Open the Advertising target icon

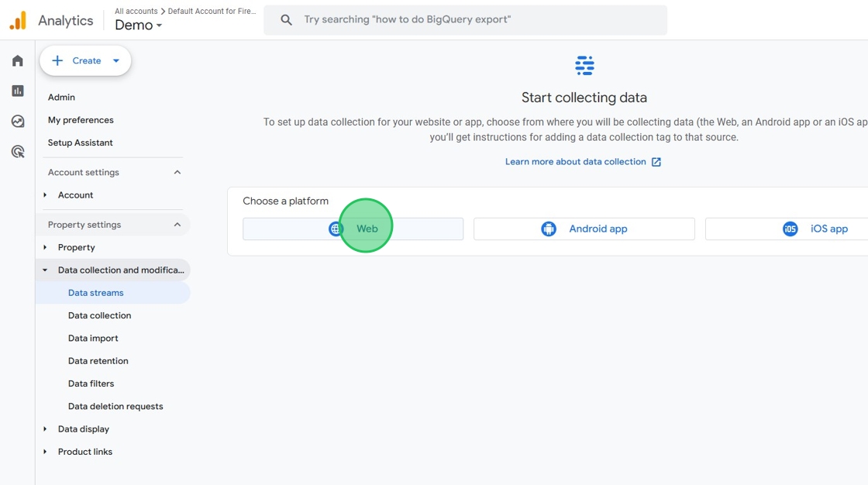(x=18, y=151)
